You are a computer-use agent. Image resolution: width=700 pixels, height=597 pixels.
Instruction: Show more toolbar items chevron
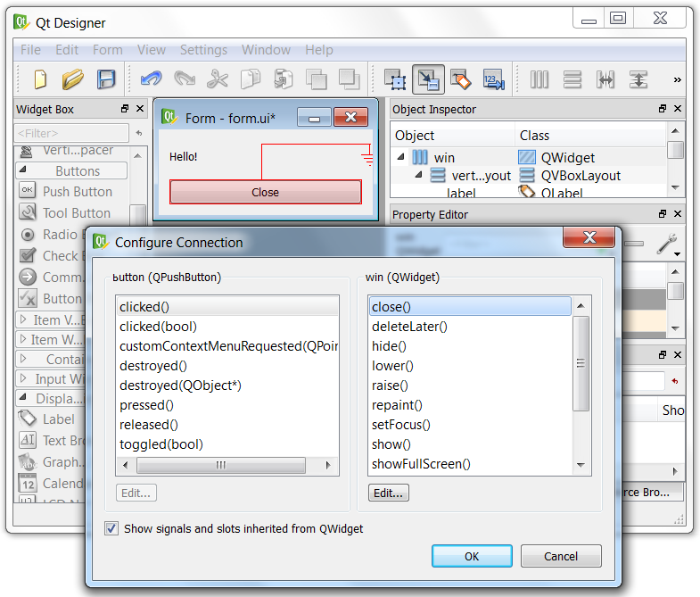[x=677, y=79]
